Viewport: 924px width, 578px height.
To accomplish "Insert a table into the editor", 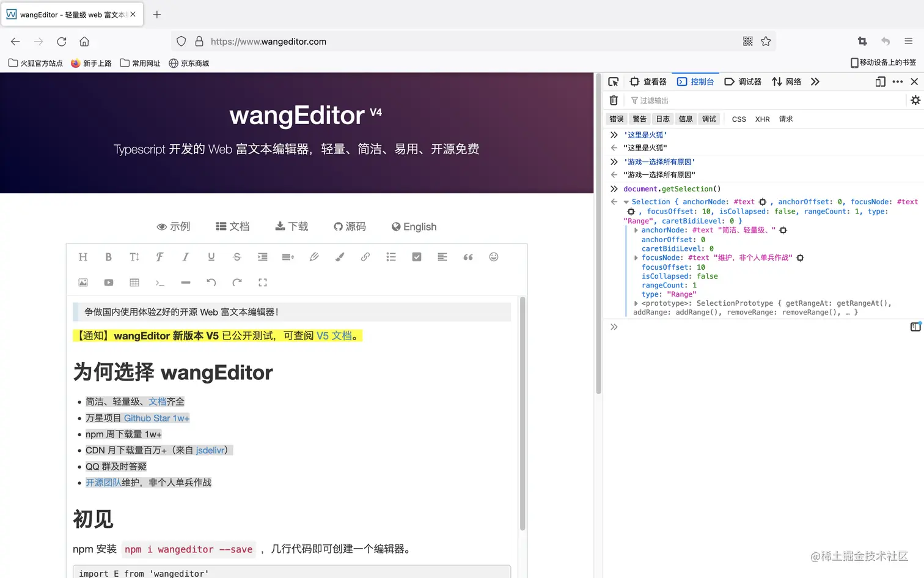I will [134, 282].
